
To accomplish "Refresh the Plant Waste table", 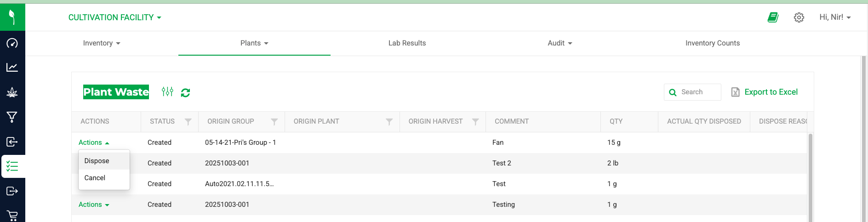I will click(x=185, y=92).
